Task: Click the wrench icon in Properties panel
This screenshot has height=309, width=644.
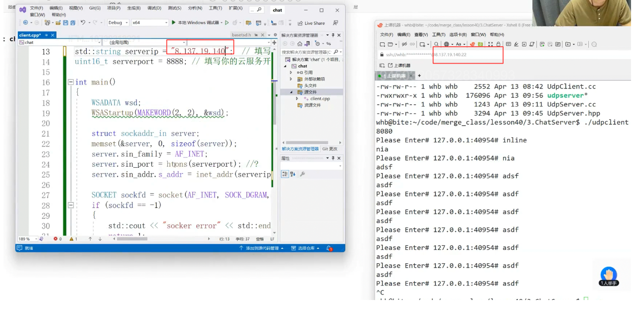Action: click(302, 174)
